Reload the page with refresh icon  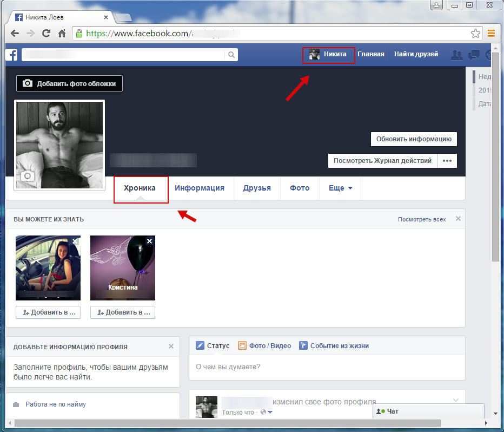pos(47,34)
